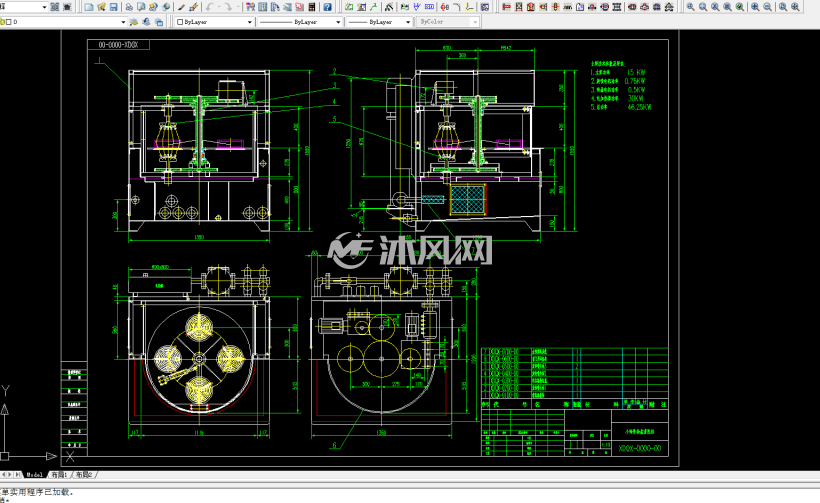Click the first zoom magnifier icon
Screen dimensions: 820x503
point(690,7)
